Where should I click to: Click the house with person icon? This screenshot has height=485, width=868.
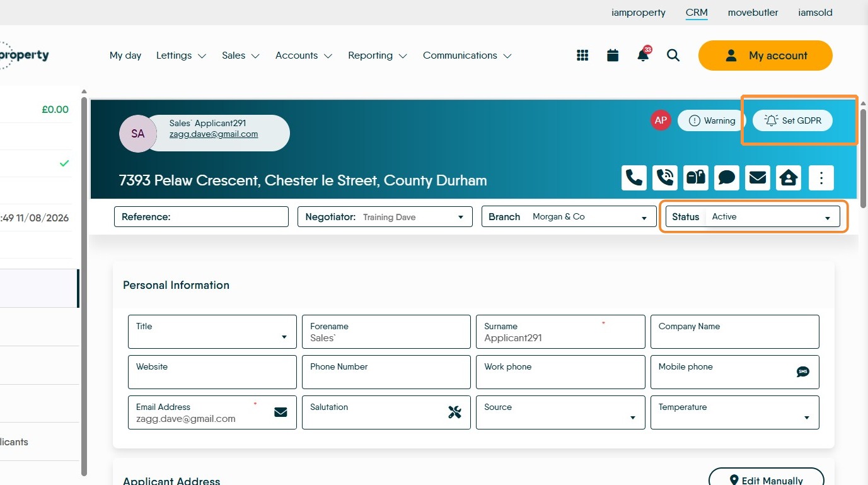coord(789,178)
